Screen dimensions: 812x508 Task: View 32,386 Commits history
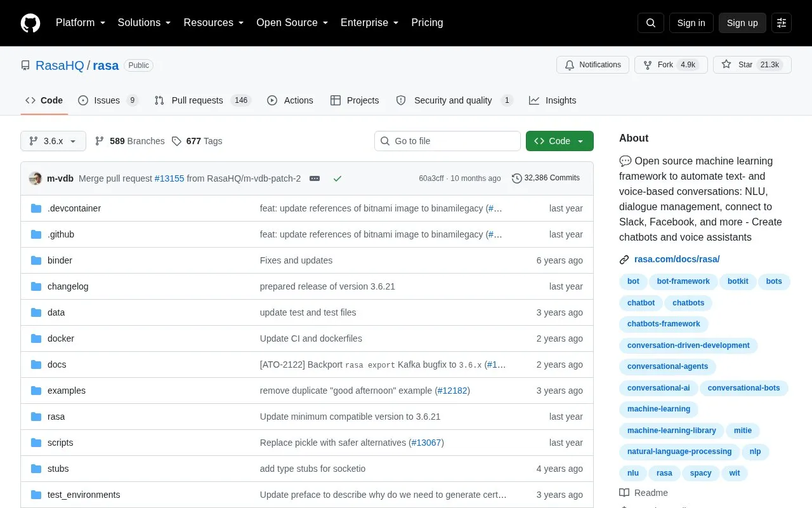tap(546, 178)
